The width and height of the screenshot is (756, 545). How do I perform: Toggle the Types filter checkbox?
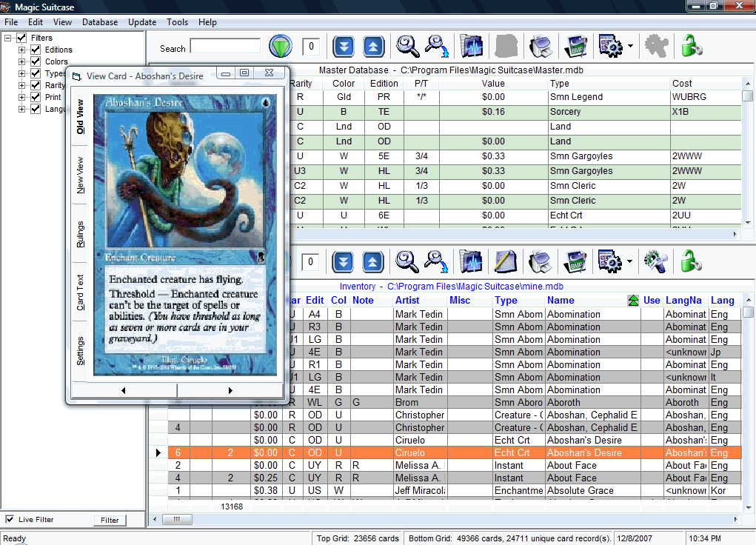(x=36, y=73)
